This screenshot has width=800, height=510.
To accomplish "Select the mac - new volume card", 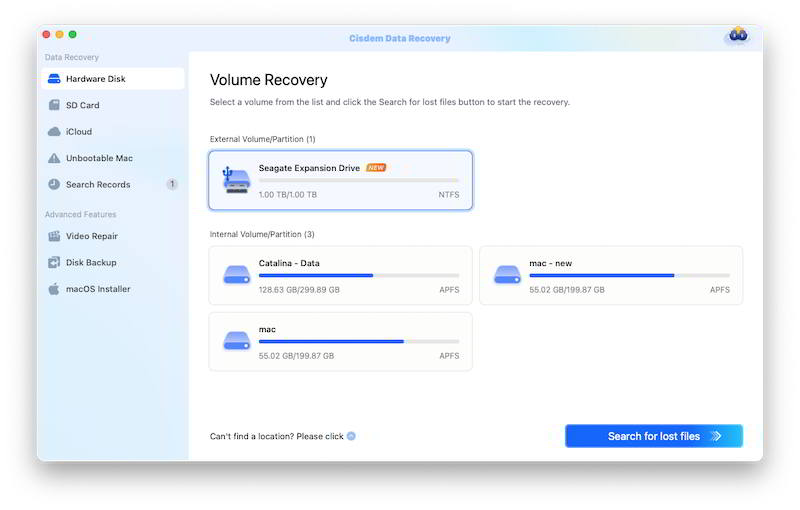I will click(611, 275).
